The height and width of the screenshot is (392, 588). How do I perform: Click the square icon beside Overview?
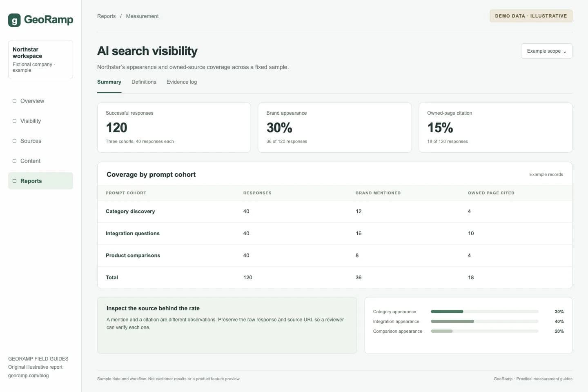pos(15,101)
